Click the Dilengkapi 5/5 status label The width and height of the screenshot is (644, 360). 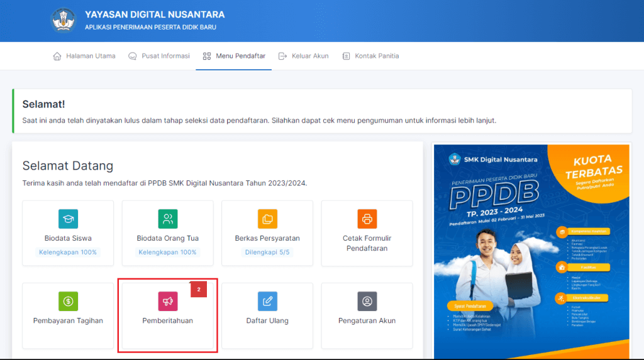click(267, 252)
